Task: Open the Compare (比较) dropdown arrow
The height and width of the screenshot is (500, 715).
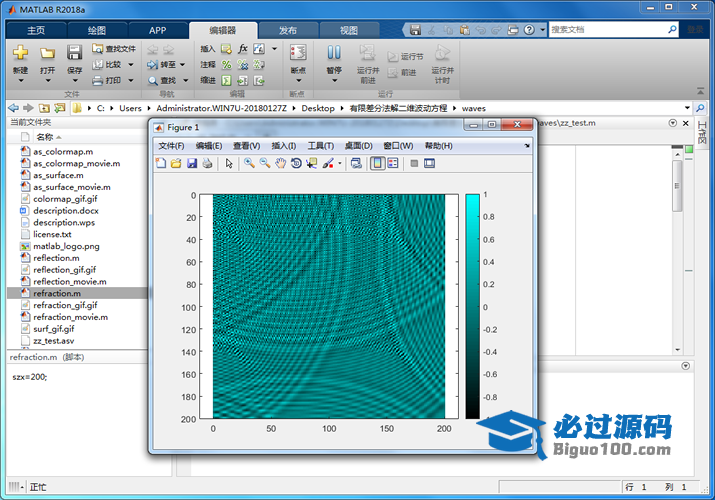Action: 131,65
